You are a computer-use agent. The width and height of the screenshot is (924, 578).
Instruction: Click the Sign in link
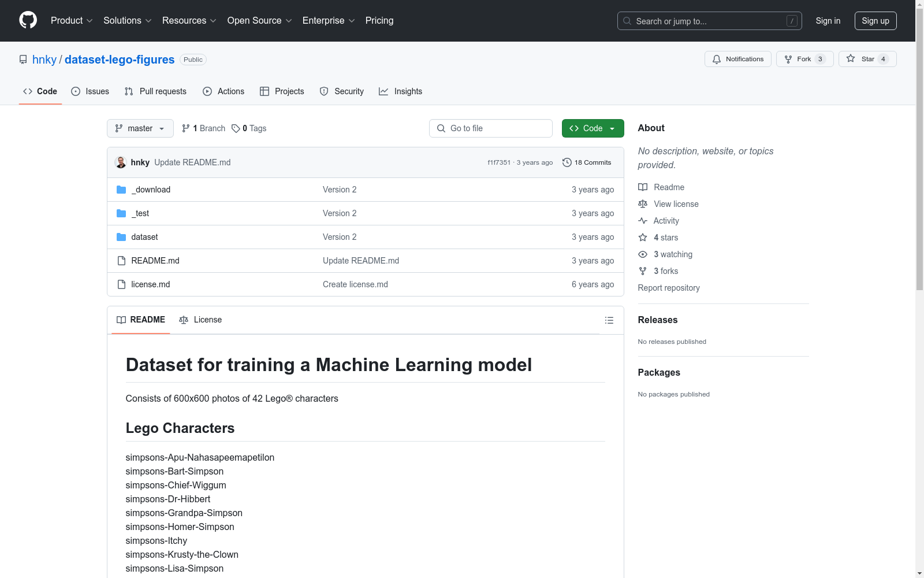coord(828,21)
